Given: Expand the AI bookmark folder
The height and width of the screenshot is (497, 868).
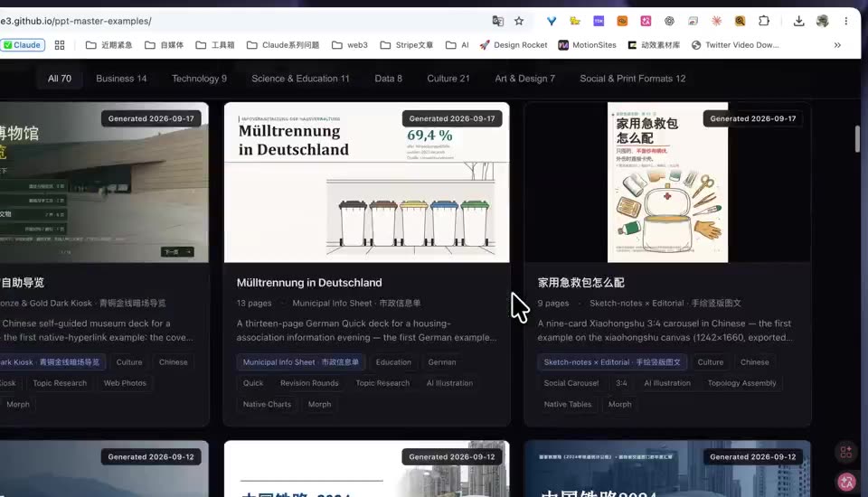Looking at the screenshot, I should [458, 45].
